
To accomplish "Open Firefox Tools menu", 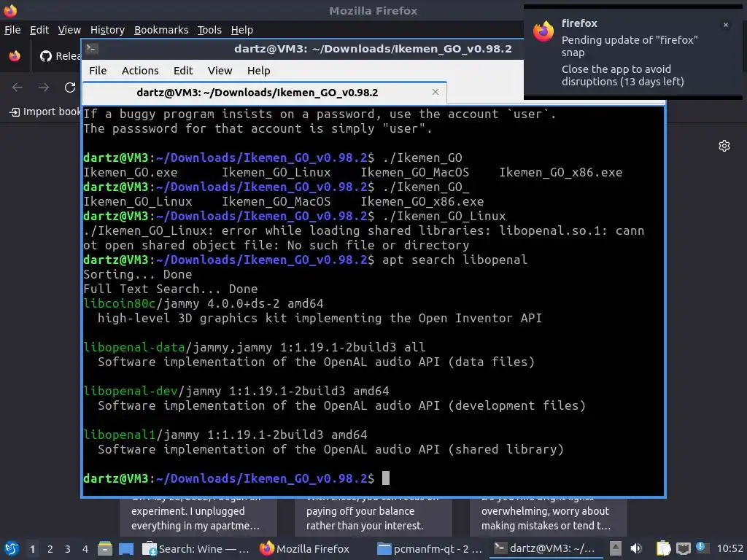I will pyautogui.click(x=209, y=30).
